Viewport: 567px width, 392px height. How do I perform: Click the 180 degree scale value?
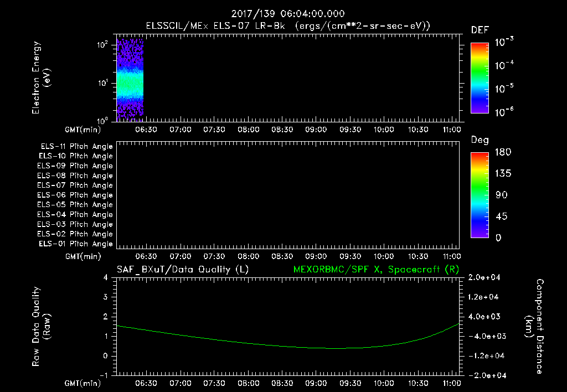pyautogui.click(x=503, y=152)
